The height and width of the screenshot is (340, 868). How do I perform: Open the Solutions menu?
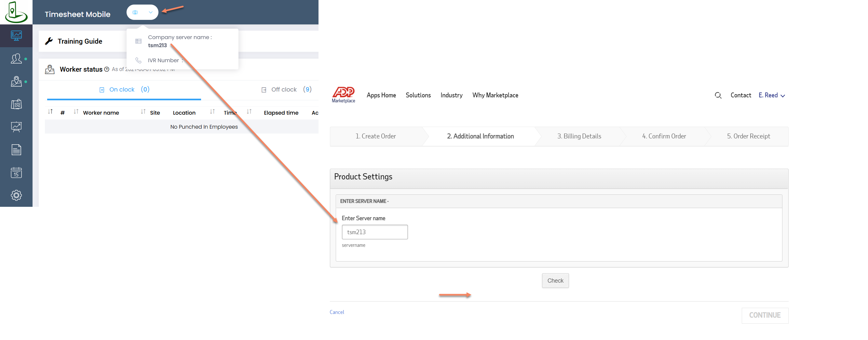click(x=418, y=95)
